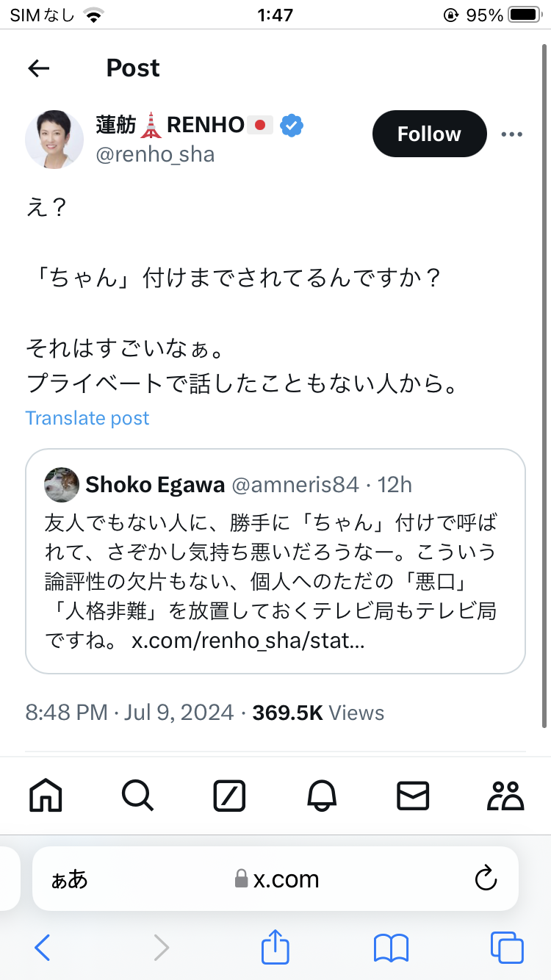Reload the page in Safari
This screenshot has width=551, height=980.
pos(486,879)
